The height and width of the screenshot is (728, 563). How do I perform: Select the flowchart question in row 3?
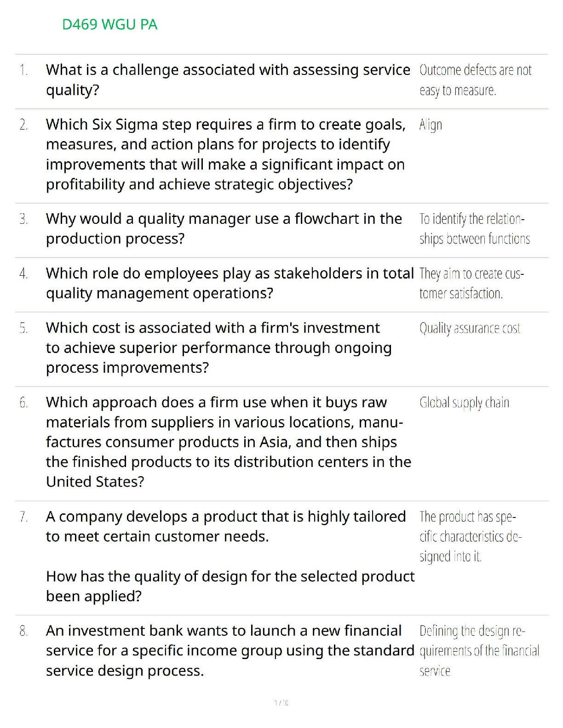(224, 228)
